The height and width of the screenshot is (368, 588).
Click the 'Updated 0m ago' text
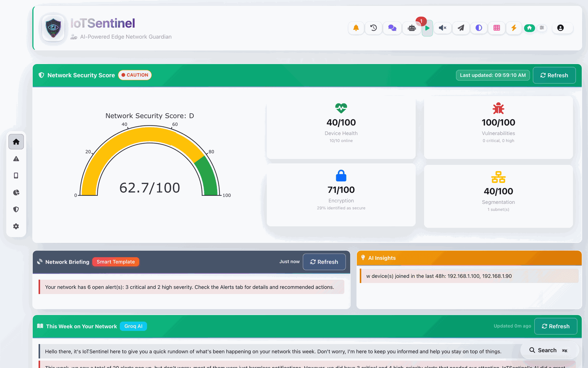point(512,326)
